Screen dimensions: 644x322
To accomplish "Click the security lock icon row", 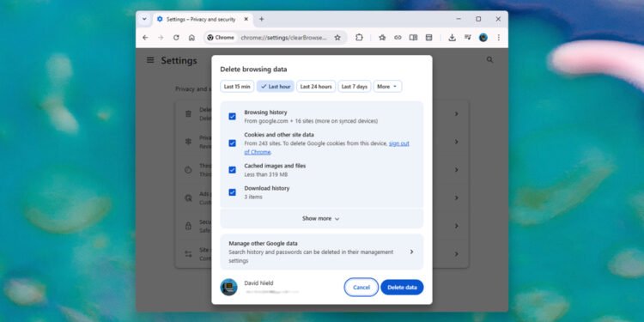I will point(188,226).
